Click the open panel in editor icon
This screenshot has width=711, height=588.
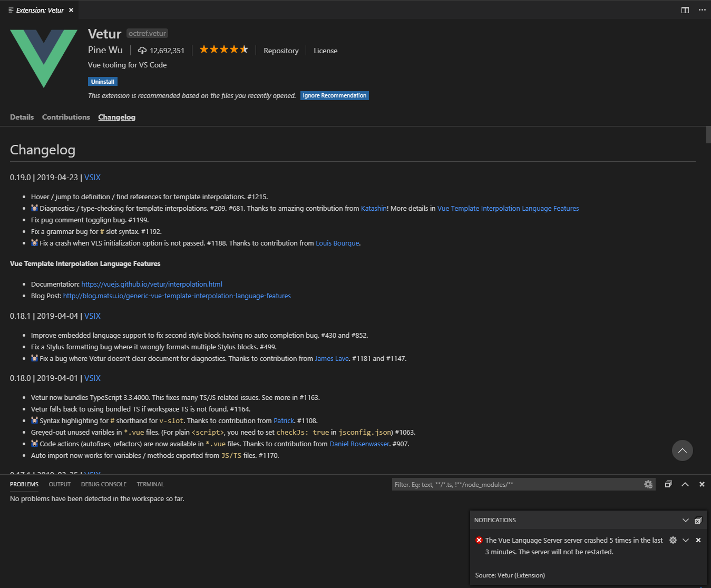point(668,484)
